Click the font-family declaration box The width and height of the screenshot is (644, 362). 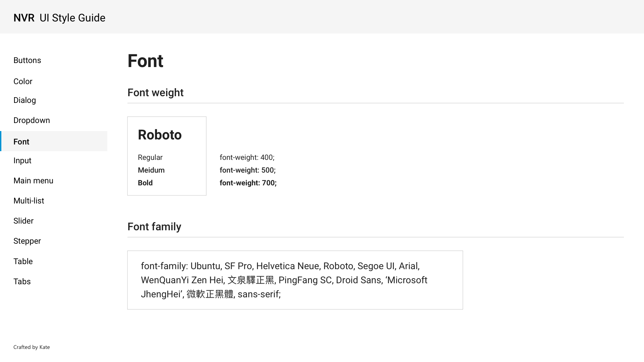tap(295, 280)
